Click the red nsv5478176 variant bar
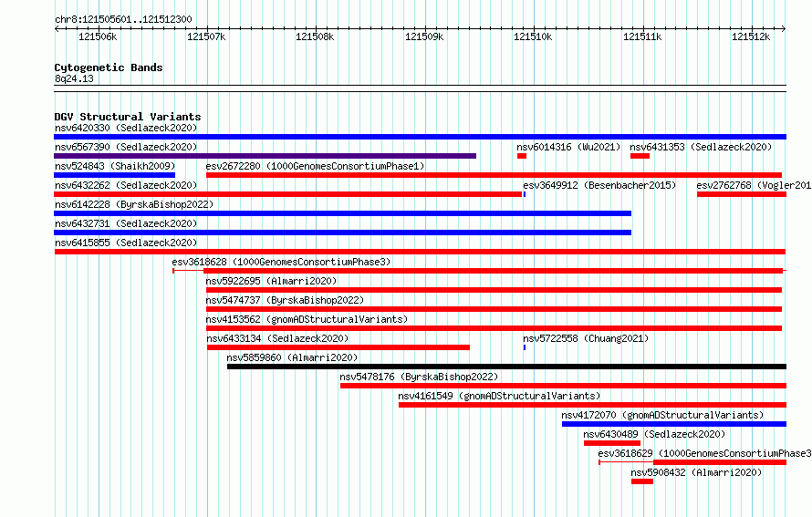Image resolution: width=812 pixels, height=517 pixels. 564,386
